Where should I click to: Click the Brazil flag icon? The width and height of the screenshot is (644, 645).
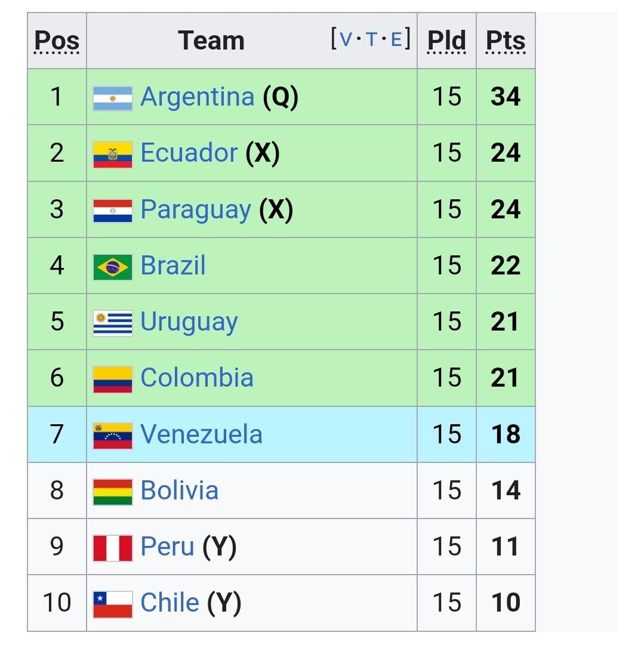(x=113, y=267)
